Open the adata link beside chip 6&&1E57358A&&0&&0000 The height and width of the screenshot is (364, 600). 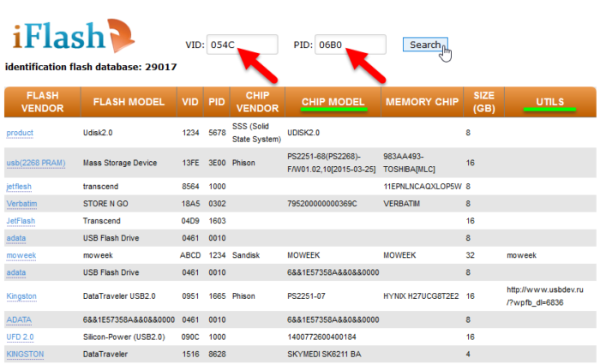[x=16, y=272]
